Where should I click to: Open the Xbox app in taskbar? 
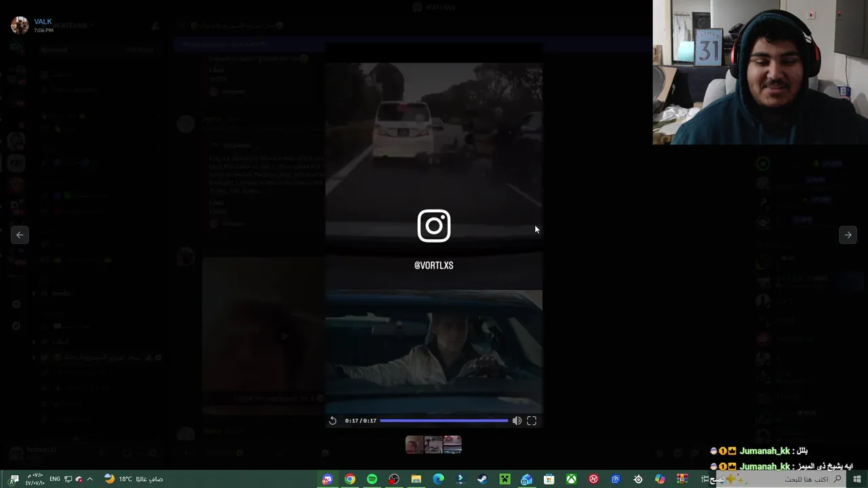(572, 479)
